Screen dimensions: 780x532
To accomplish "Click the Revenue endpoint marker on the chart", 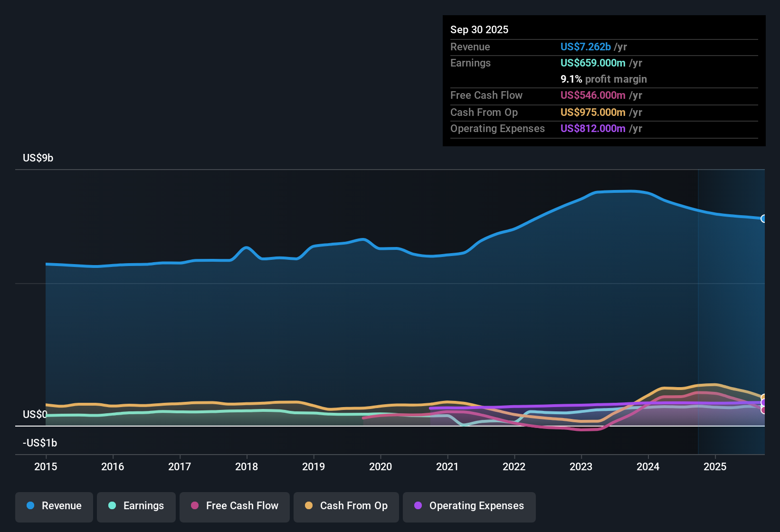I will pyautogui.click(x=764, y=219).
